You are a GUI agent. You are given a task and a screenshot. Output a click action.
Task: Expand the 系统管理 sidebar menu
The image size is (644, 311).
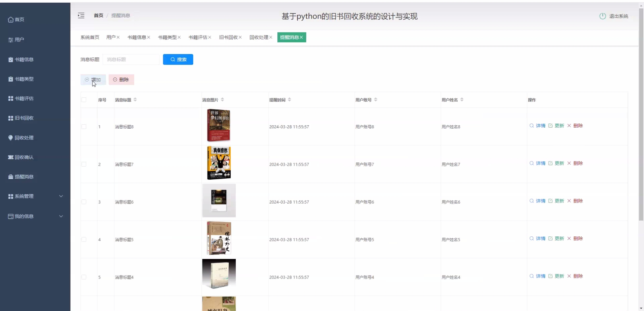tap(35, 196)
